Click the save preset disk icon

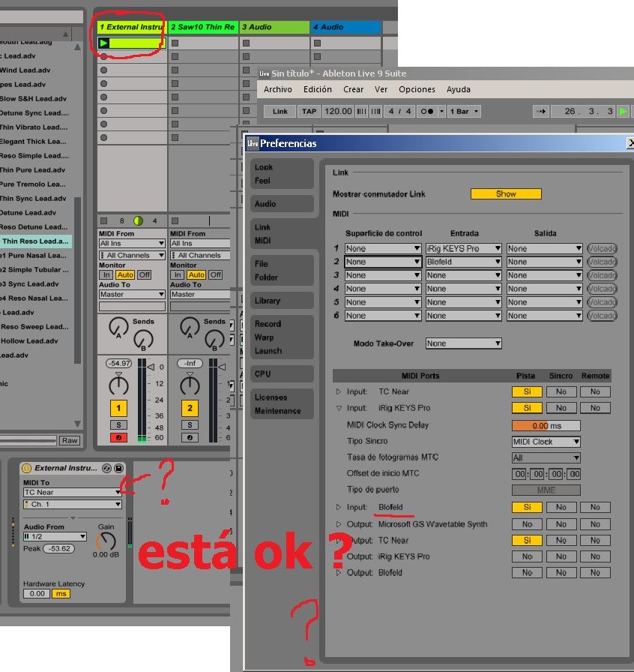[x=118, y=468]
